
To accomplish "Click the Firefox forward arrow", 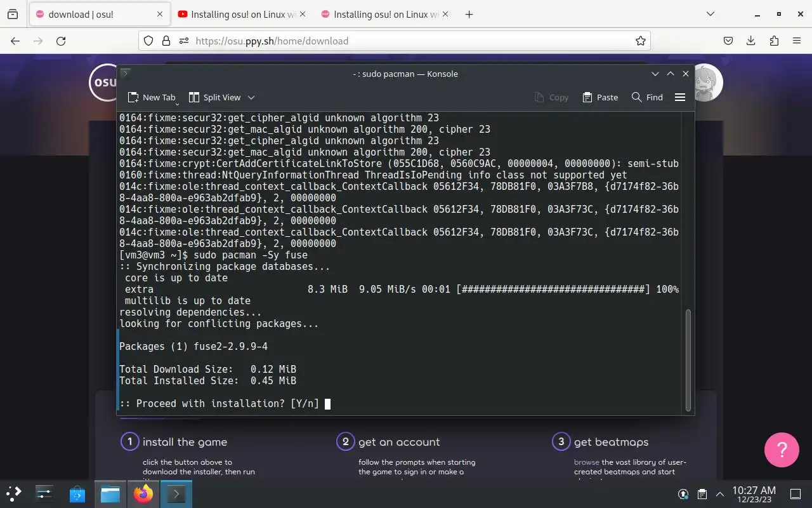I will 38,41.
